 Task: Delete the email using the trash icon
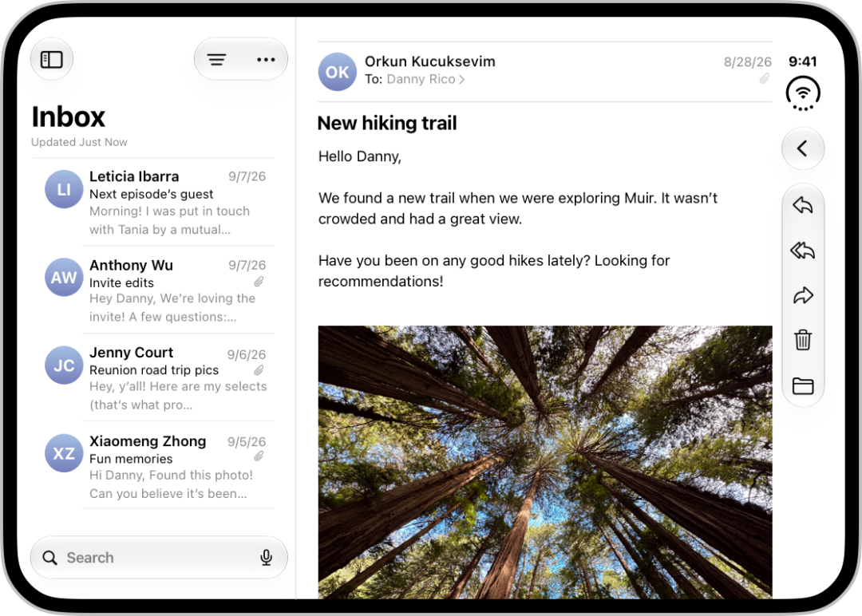(803, 340)
